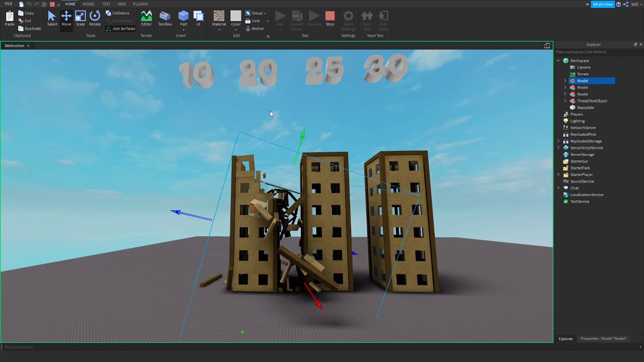Expand the ThreeDTextObject node

565,101
